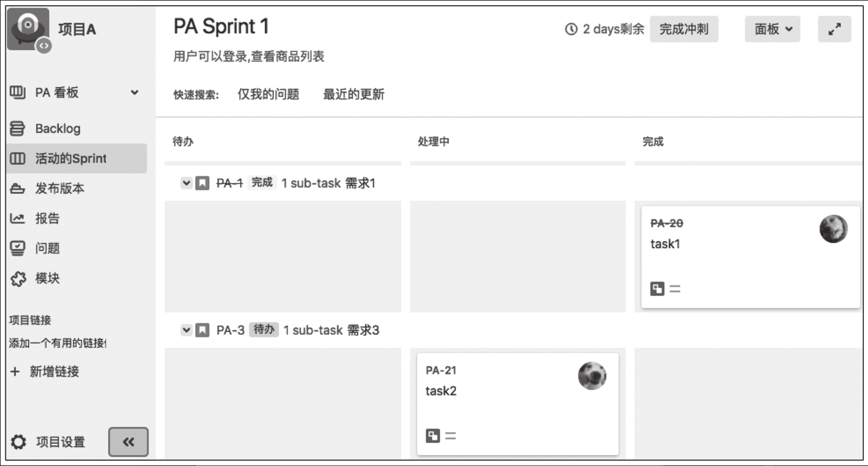Collapse the sidebar with double-chevron button

click(x=129, y=442)
